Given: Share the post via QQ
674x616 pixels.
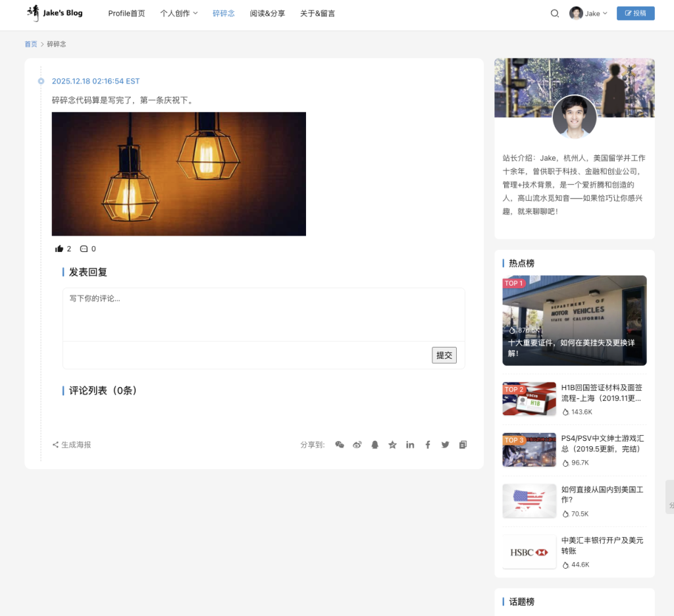Looking at the screenshot, I should 375,444.
